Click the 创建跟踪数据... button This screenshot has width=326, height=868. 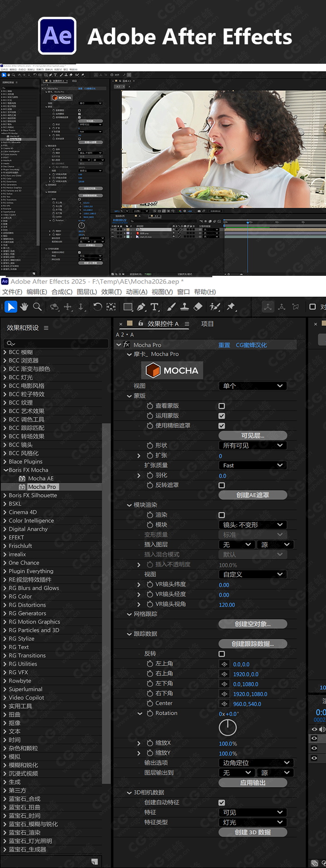(253, 644)
